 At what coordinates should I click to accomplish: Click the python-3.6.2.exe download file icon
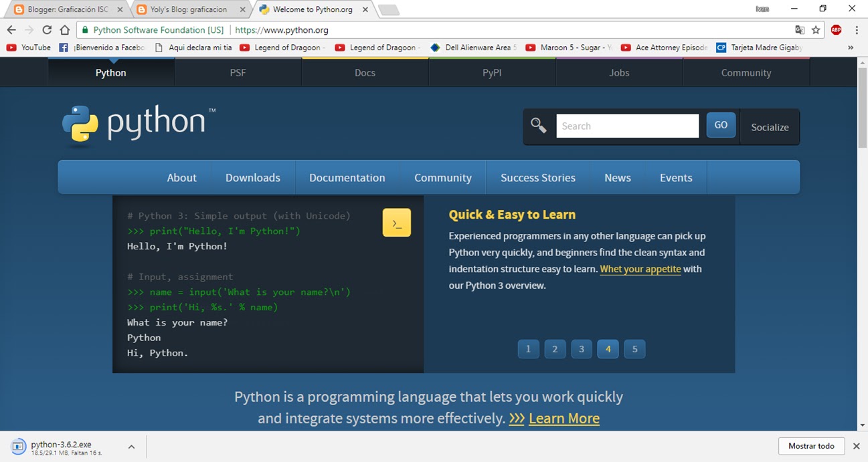pos(18,447)
